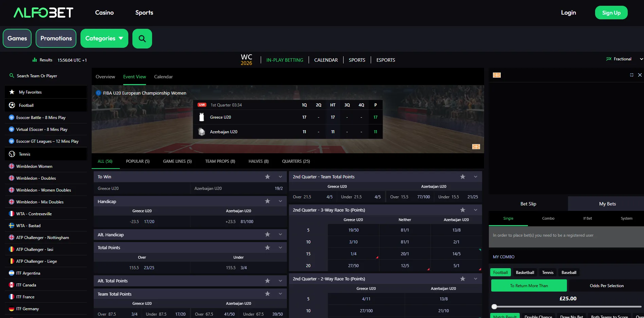This screenshot has height=318, width=644.
Task: Click the ITF Argentina flag icon
Action: pos(12,273)
